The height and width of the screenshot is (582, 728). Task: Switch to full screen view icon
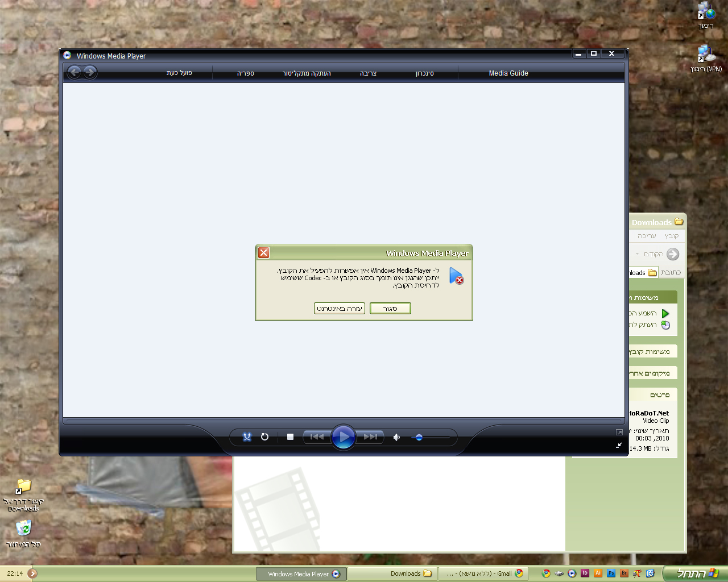[619, 433]
